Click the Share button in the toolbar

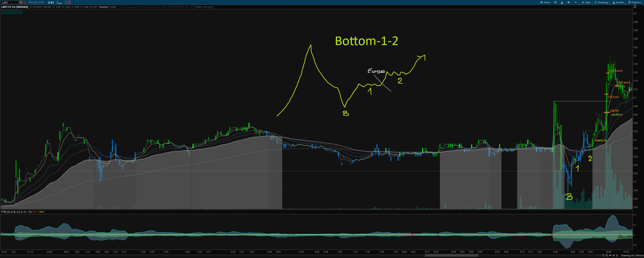tap(545, 2)
